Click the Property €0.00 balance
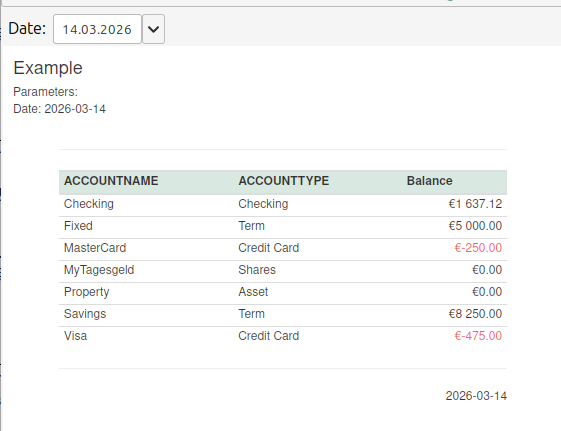Image resolution: width=561 pixels, height=431 pixels. [487, 292]
